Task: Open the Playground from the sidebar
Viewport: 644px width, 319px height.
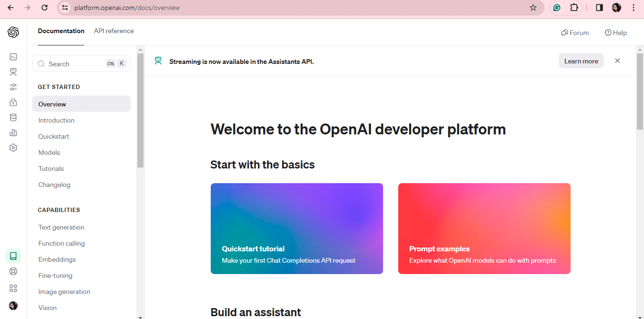Action: [13, 56]
